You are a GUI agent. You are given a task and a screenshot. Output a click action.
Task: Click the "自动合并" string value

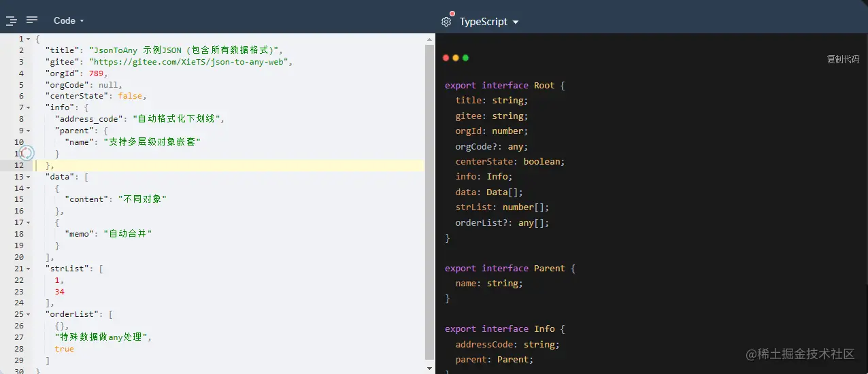pyautogui.click(x=128, y=234)
